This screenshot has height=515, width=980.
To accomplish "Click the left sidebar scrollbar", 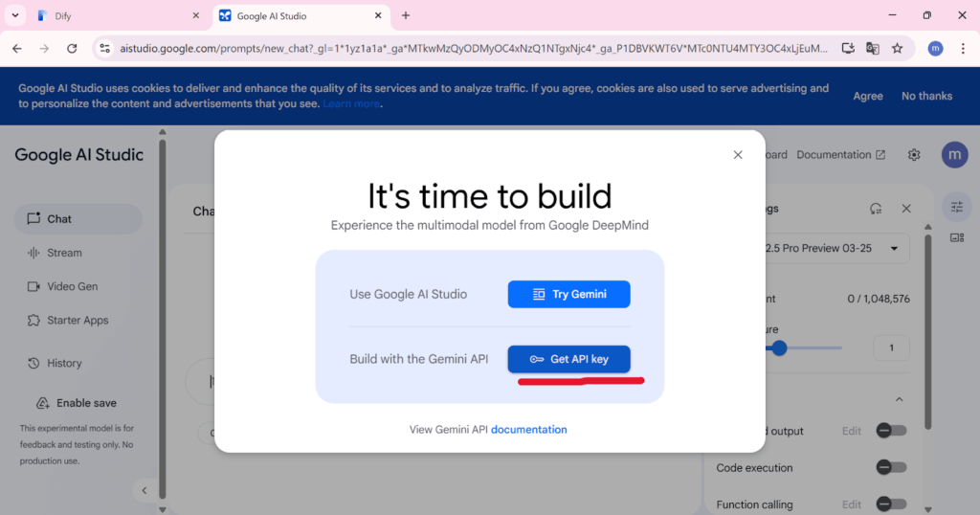I will click(x=163, y=320).
